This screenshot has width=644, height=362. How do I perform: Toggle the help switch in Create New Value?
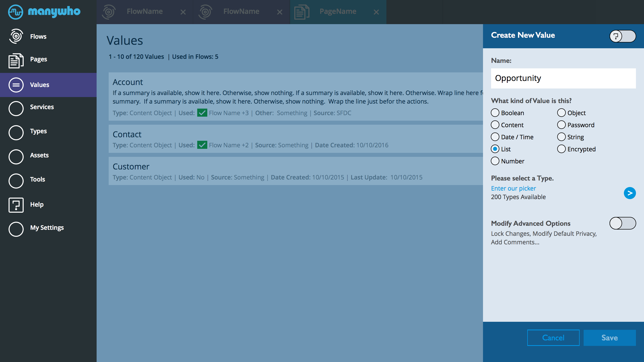(x=623, y=36)
